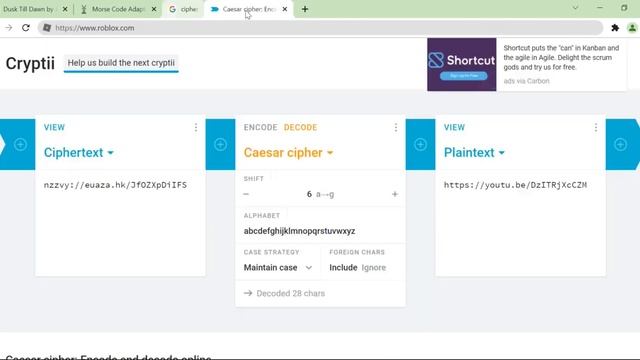Set foreign chars to Include
This screenshot has width=640, height=360.
[x=343, y=267]
